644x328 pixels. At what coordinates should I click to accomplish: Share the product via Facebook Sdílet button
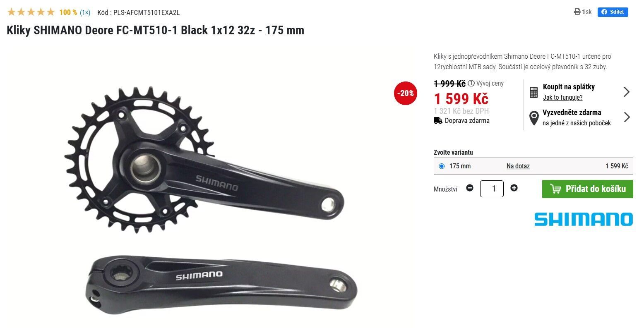click(613, 12)
